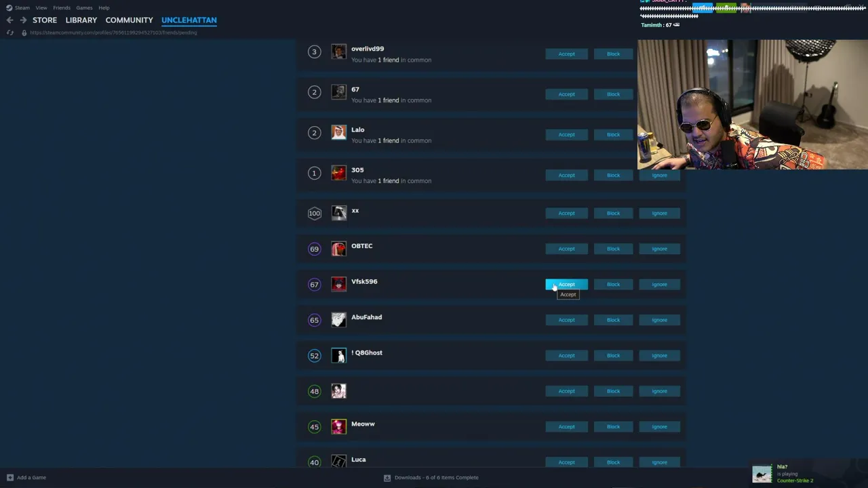Open the Meoww profile name link
868x488 pixels.
363,424
